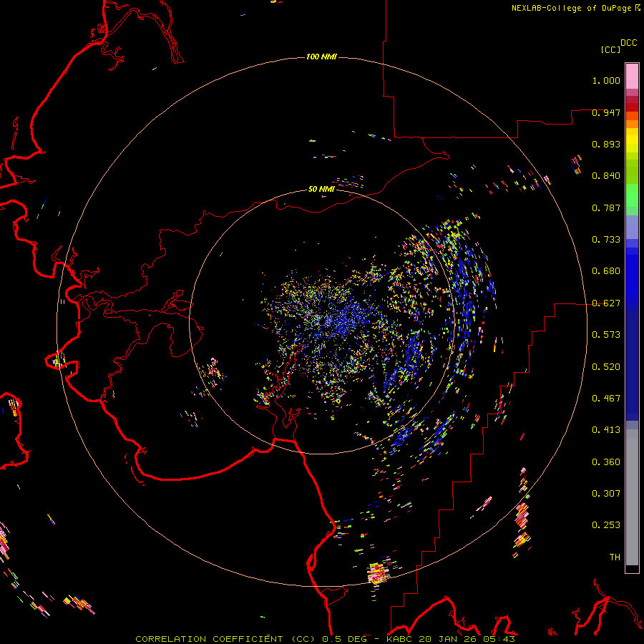Select the 0.893 color scale value

[x=606, y=144]
